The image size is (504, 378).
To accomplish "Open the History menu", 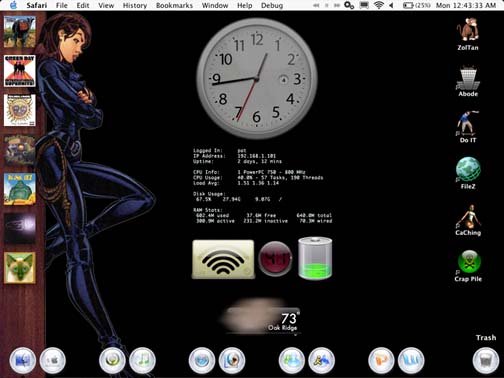I will [x=135, y=5].
